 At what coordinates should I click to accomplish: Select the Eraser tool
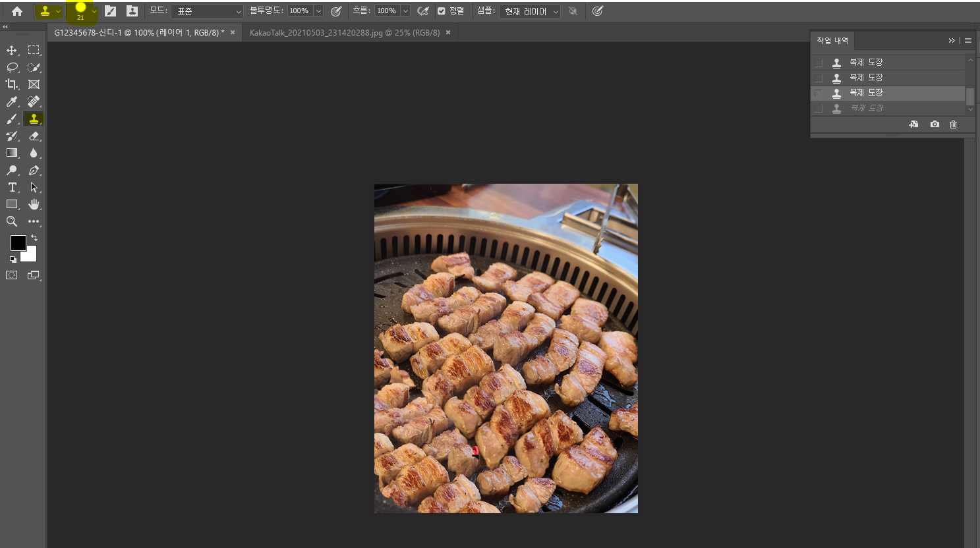(x=34, y=136)
